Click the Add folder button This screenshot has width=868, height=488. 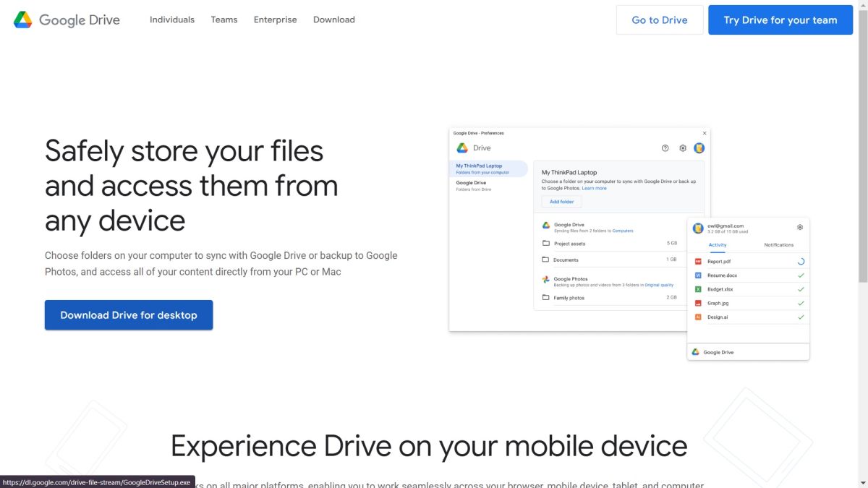[x=561, y=201]
